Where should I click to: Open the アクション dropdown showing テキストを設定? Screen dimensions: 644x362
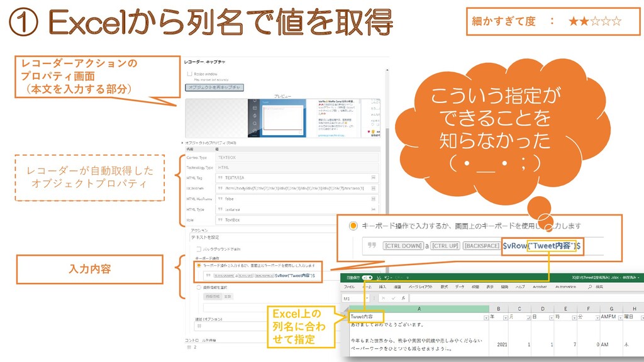[x=263, y=238]
